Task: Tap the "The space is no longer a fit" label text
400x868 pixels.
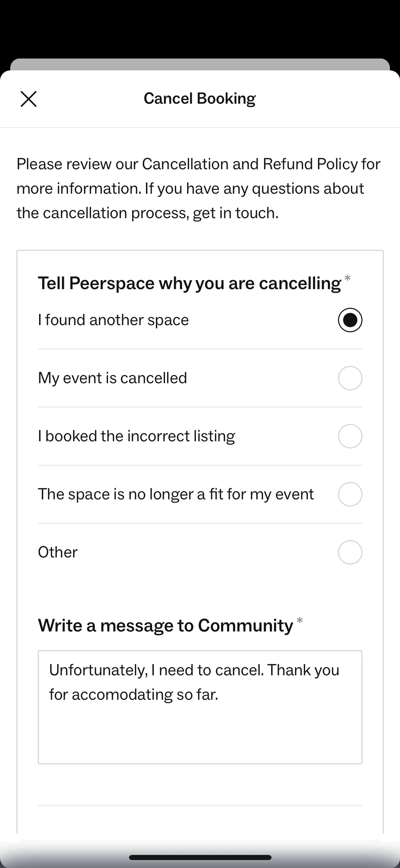Action: 175,494
